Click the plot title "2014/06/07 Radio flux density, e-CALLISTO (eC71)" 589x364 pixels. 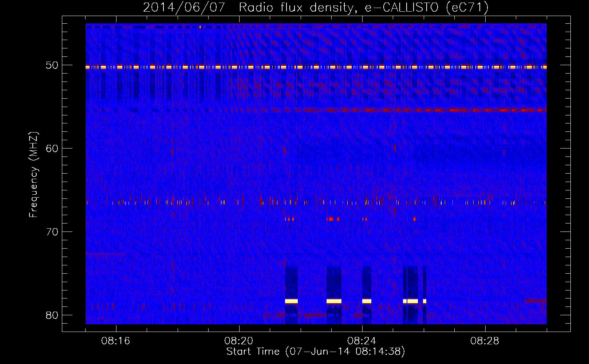tap(316, 7)
